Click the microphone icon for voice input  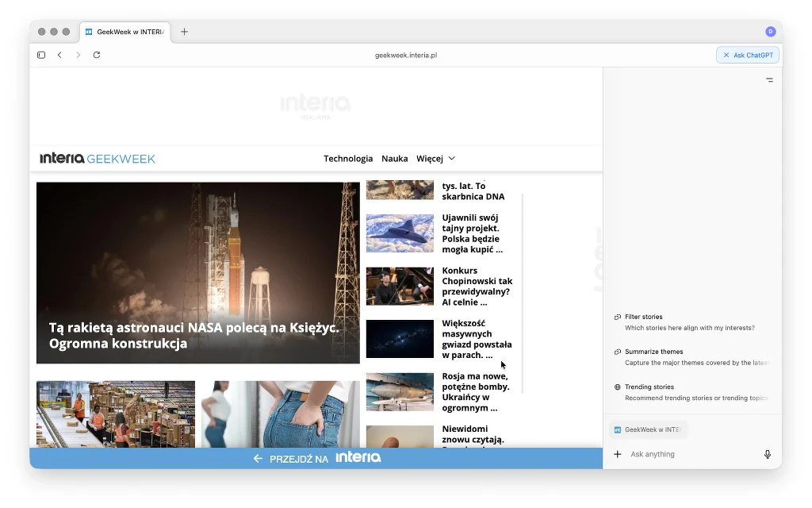pyautogui.click(x=767, y=454)
